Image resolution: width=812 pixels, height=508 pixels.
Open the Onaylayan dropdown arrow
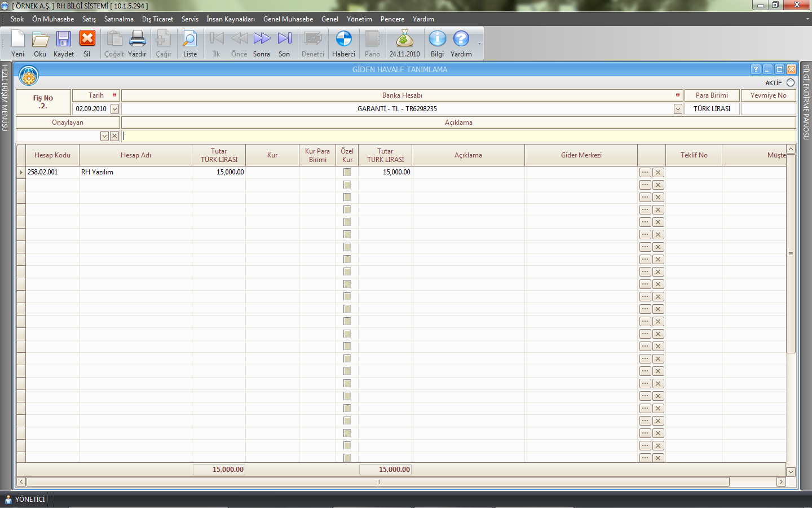coord(104,136)
